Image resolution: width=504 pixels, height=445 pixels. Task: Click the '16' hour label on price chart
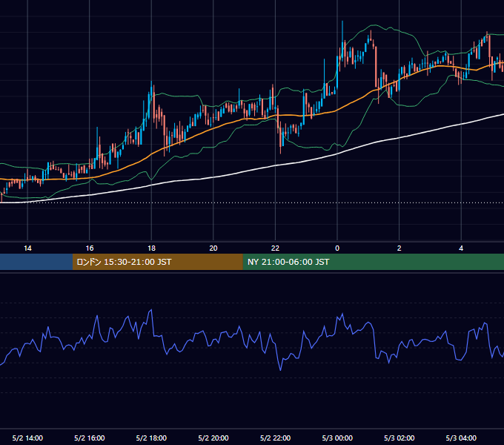pos(90,248)
